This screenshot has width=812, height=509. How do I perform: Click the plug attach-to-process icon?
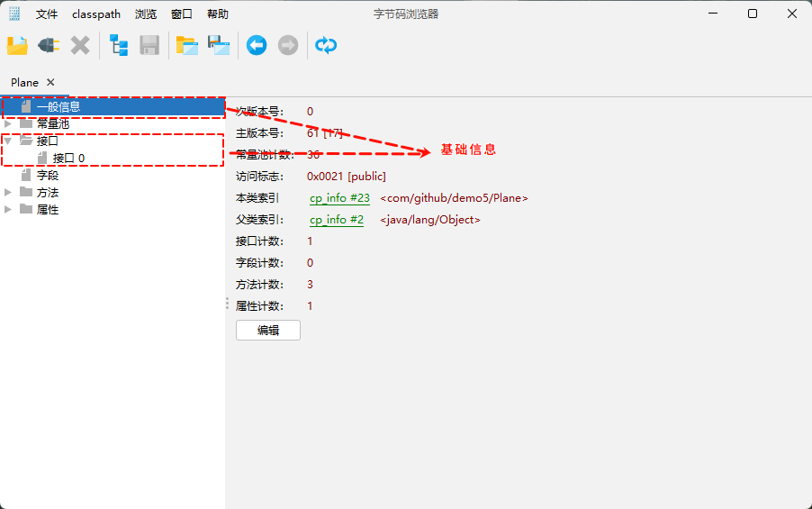48,45
